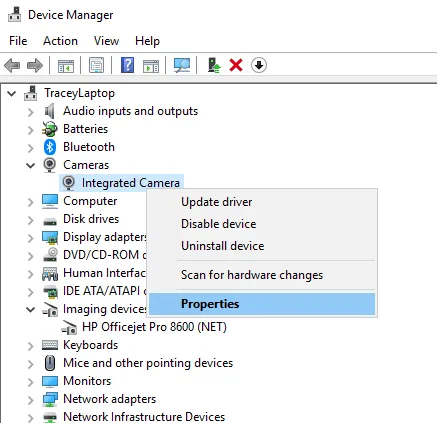Click the red X uninstall device icon
437x423 pixels.
coord(236,65)
